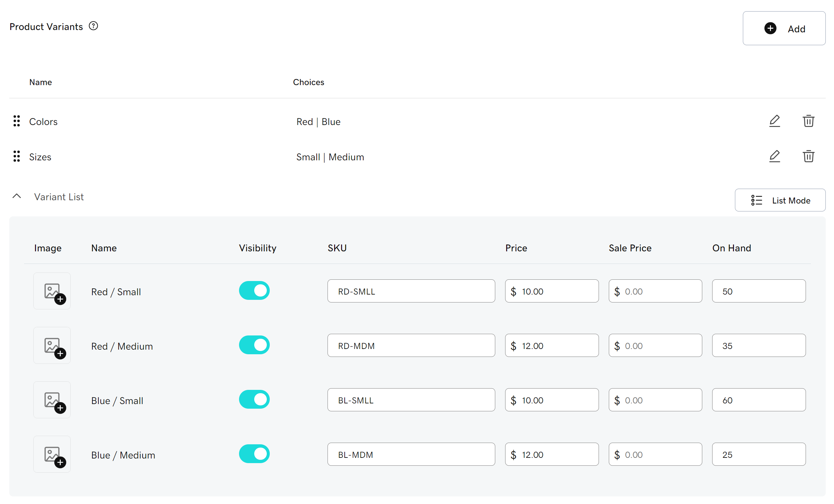
Task: Toggle visibility off for Red / Small
Action: click(x=254, y=291)
